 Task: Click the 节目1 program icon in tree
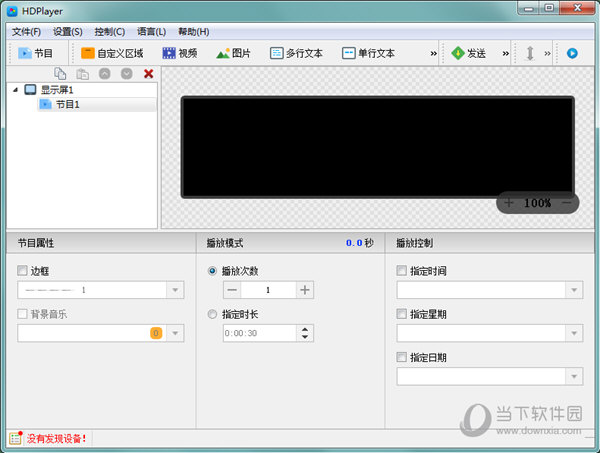46,104
